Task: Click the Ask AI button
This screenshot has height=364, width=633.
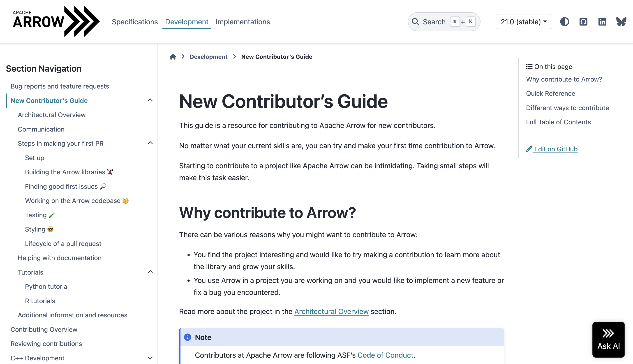Action: [608, 339]
